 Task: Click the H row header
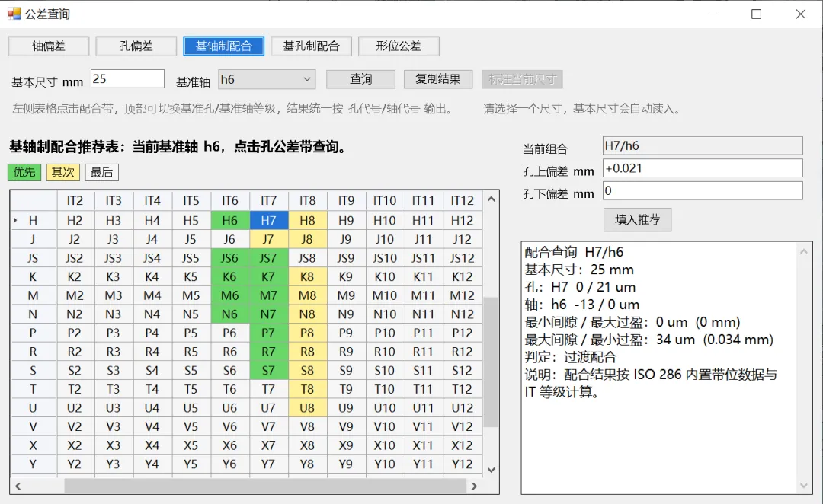click(33, 220)
